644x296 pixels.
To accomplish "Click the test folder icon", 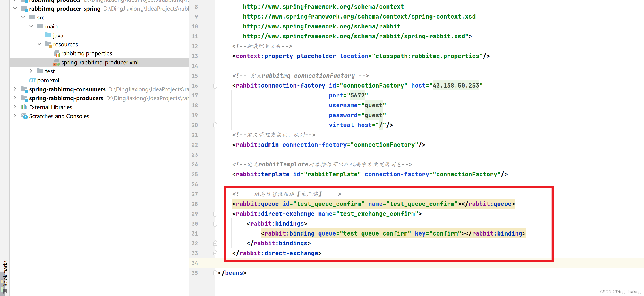I will click(40, 71).
